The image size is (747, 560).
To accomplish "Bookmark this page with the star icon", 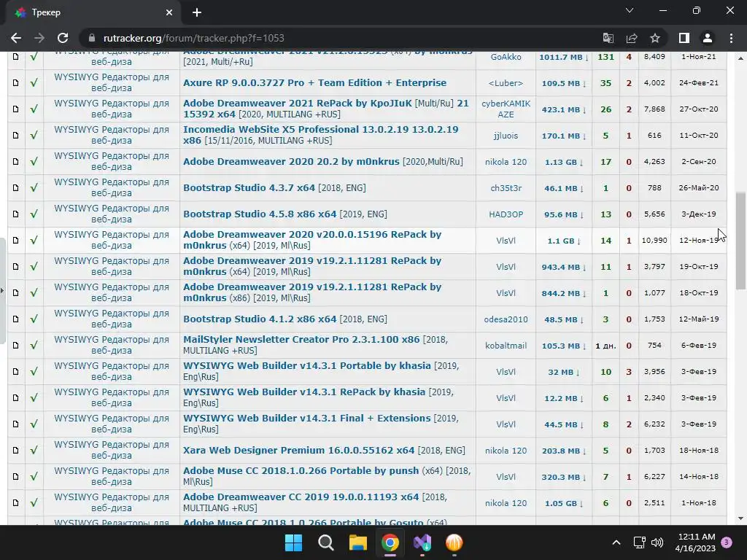I will pyautogui.click(x=655, y=38).
